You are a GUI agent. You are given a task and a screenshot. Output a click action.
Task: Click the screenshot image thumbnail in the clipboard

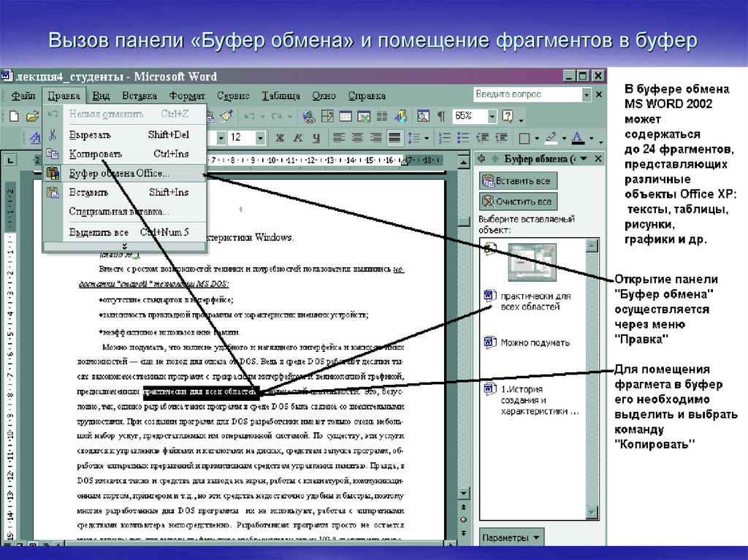532,262
